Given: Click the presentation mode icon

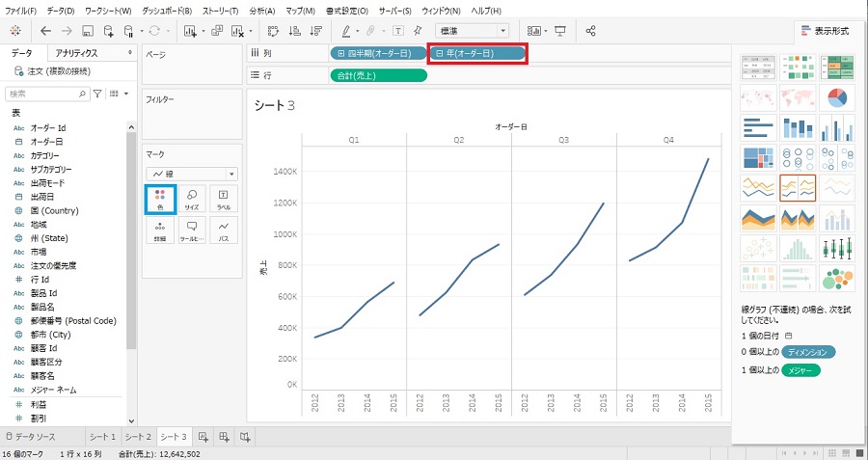Looking at the screenshot, I should [x=560, y=31].
